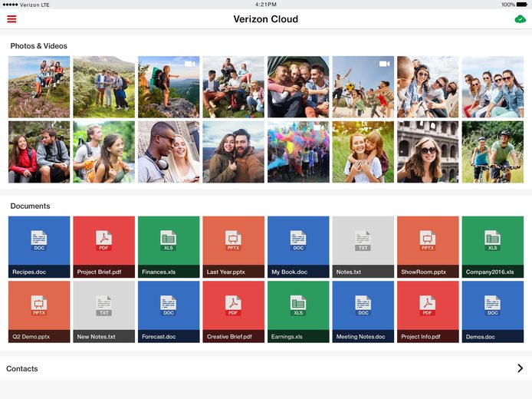Image resolution: width=532 pixels, height=399 pixels.
Task: Open mother hugging child in grass photo
Action: (x=363, y=152)
